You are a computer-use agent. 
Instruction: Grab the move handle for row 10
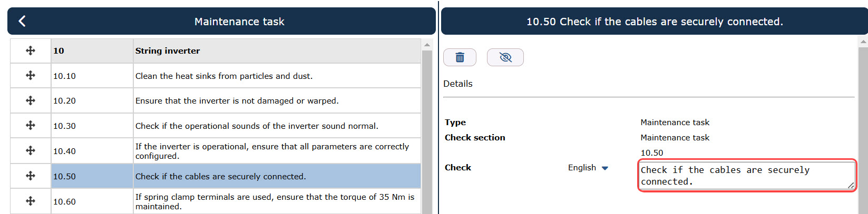[31, 50]
